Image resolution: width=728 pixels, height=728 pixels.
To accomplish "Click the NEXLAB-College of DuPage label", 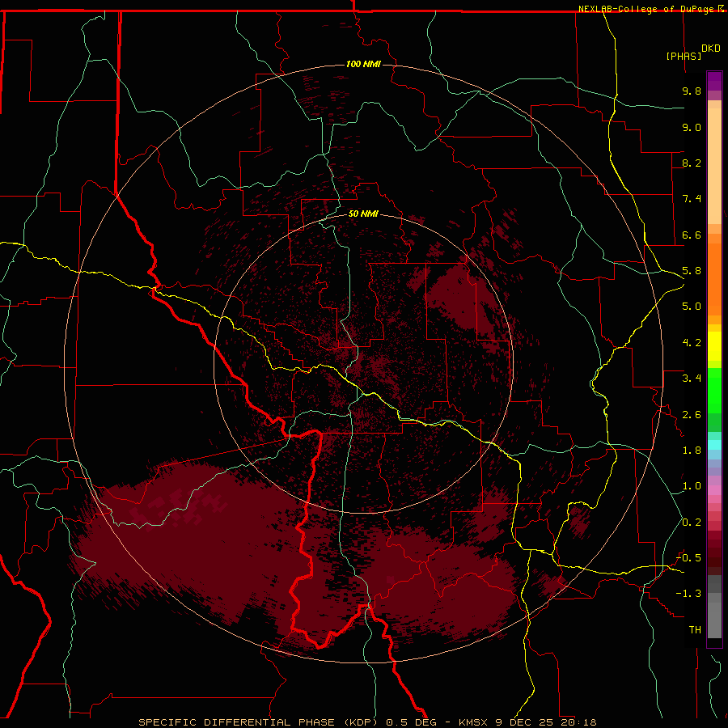I will (648, 9).
